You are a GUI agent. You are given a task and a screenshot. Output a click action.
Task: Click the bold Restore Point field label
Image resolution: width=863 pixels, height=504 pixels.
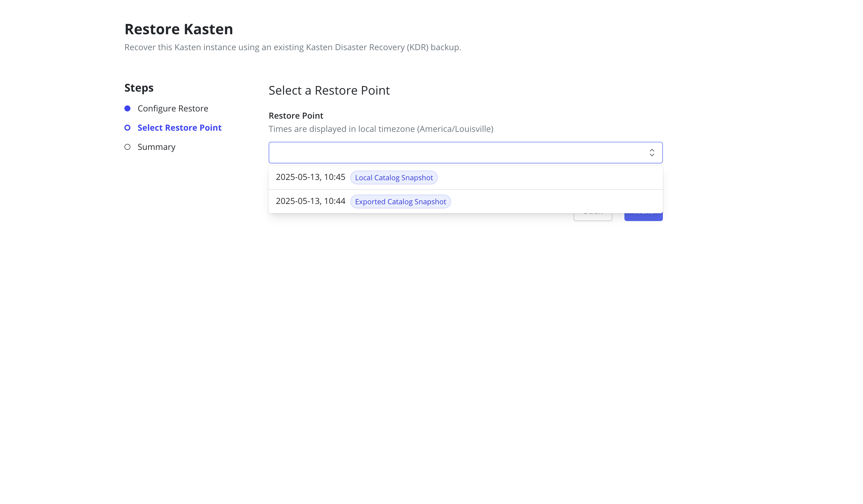click(x=296, y=116)
